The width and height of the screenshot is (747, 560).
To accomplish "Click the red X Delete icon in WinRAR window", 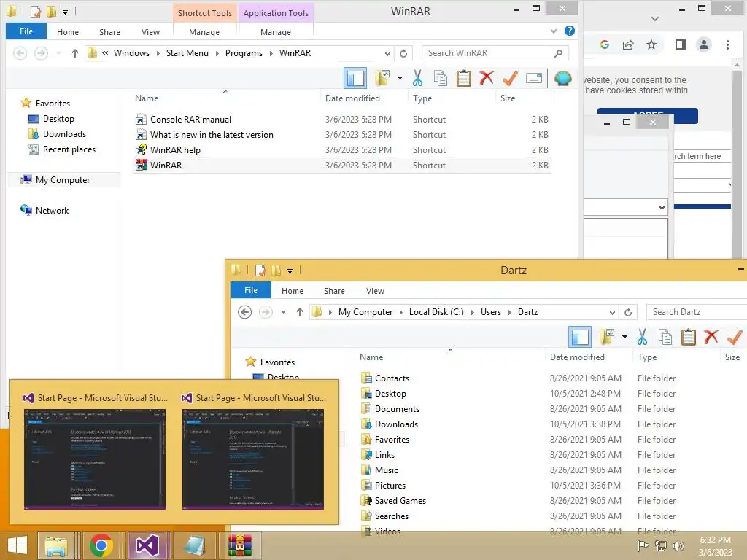I will [487, 78].
